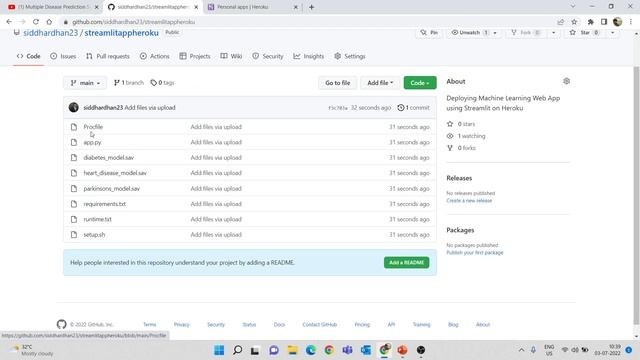Open parkinsons_model.sav file
Image resolution: width=640 pixels, height=360 pixels.
point(111,189)
